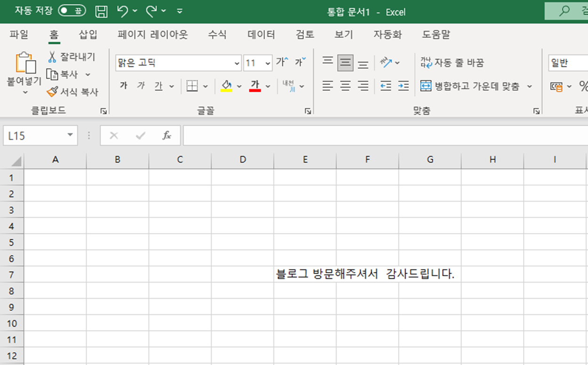This screenshot has width=588, height=365.
Task: Click the Increase Indent icon
Action: pyautogui.click(x=403, y=86)
